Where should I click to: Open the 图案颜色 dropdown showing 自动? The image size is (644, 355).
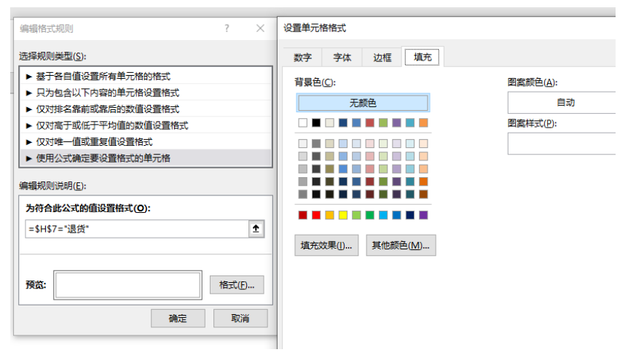565,103
